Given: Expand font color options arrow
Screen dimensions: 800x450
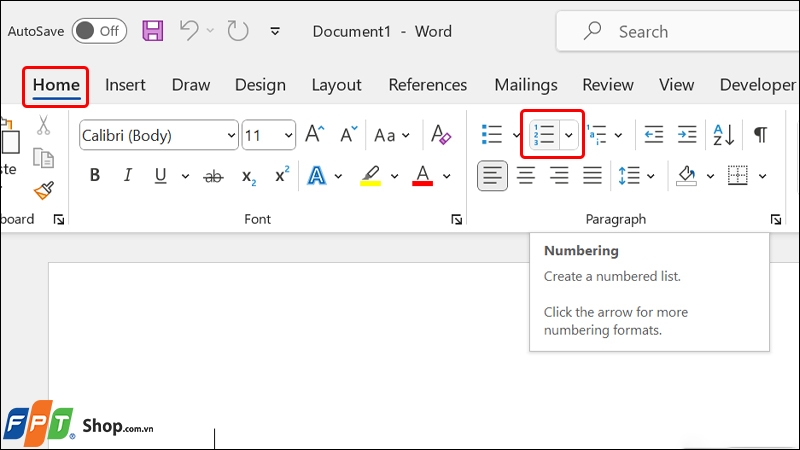Looking at the screenshot, I should pos(446,177).
